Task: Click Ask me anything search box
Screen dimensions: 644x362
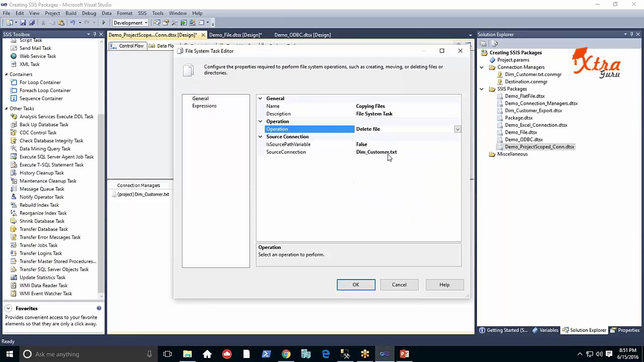Action: [x=88, y=354]
